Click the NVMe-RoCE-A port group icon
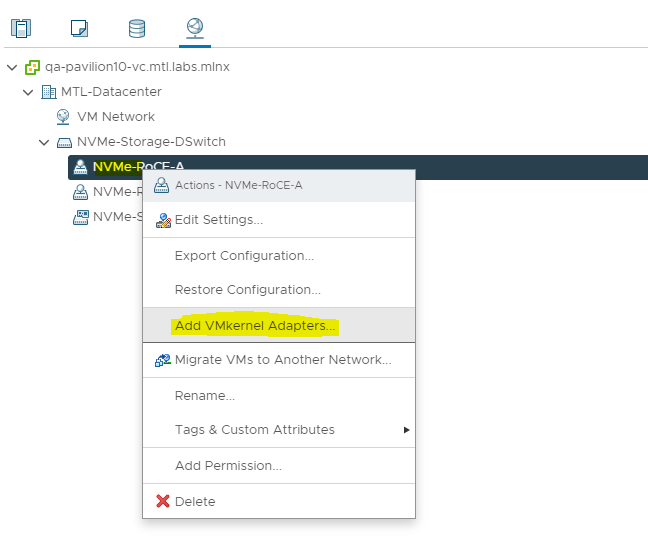This screenshot has height=547, width=648. coord(80,167)
